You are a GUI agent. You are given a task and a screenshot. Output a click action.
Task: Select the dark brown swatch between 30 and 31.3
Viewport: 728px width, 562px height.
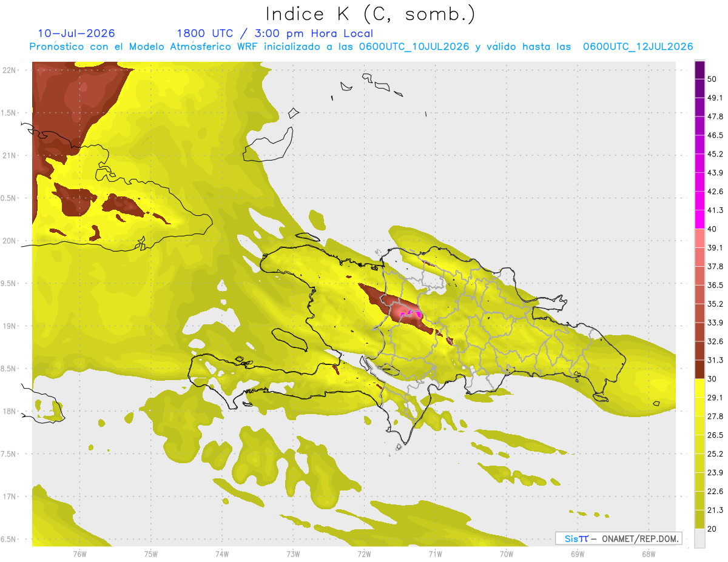[699, 369]
